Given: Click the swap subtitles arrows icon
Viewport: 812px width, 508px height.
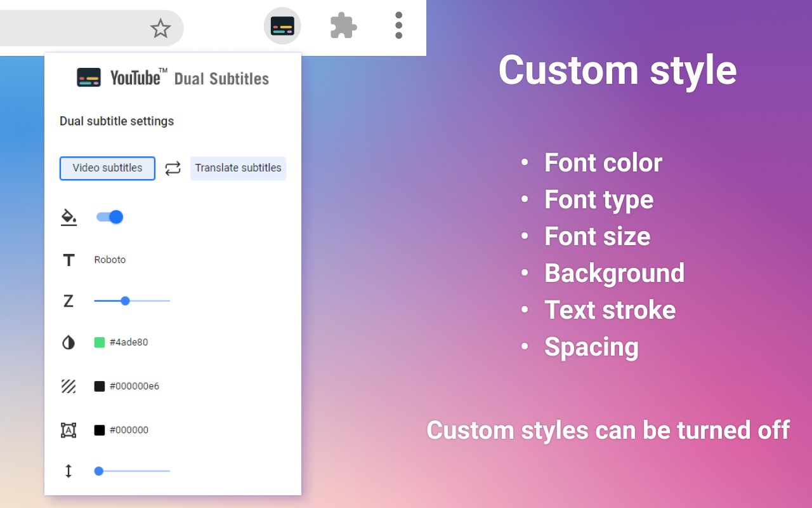Looking at the screenshot, I should (173, 169).
